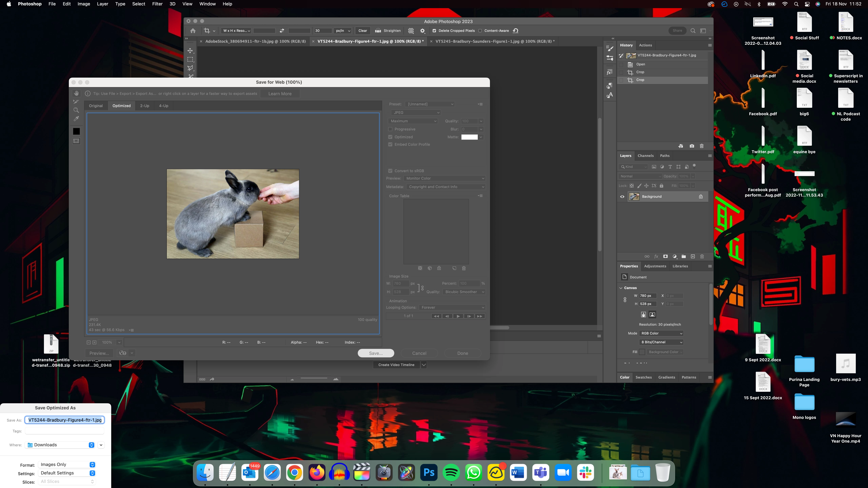
Task: Click the black eyedropper color swatch
Action: pos(76,131)
